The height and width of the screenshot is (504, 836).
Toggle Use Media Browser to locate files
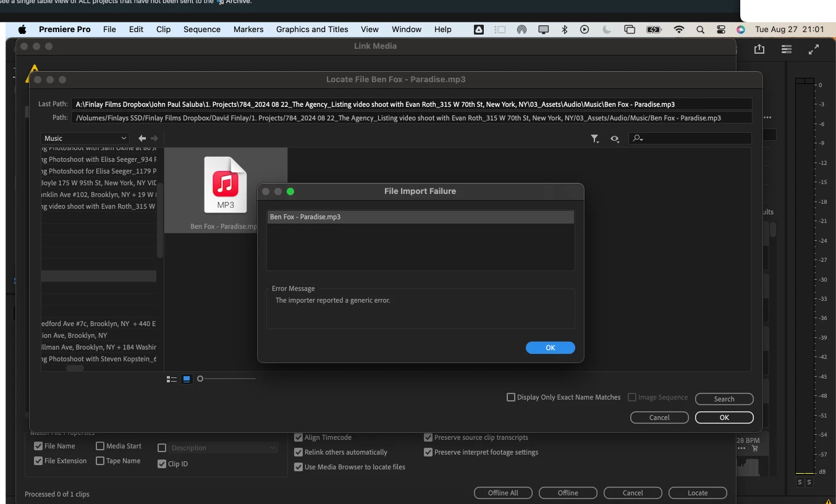point(298,467)
